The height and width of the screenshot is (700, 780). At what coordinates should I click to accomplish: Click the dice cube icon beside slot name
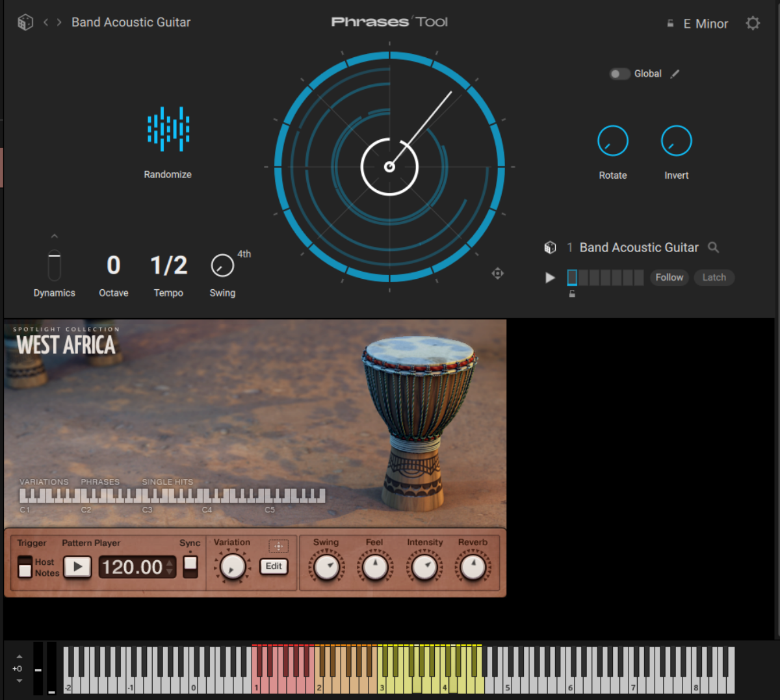(x=550, y=248)
